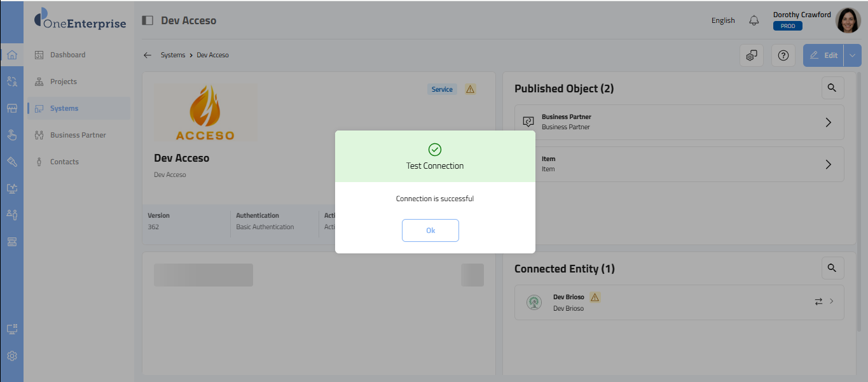Click the home icon in left rail
Viewport: 868px width, 382px height.
coord(11,55)
